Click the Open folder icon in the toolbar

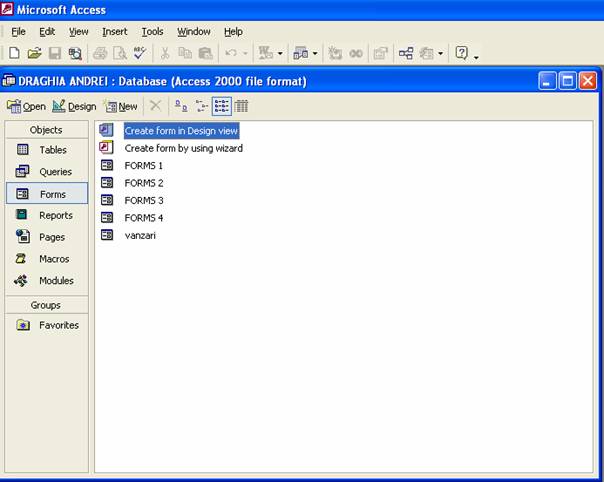(x=34, y=53)
